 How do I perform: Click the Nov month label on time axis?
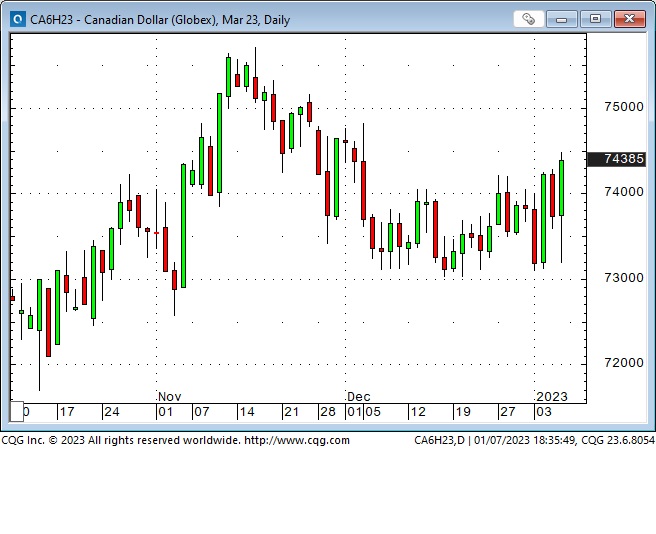point(169,396)
